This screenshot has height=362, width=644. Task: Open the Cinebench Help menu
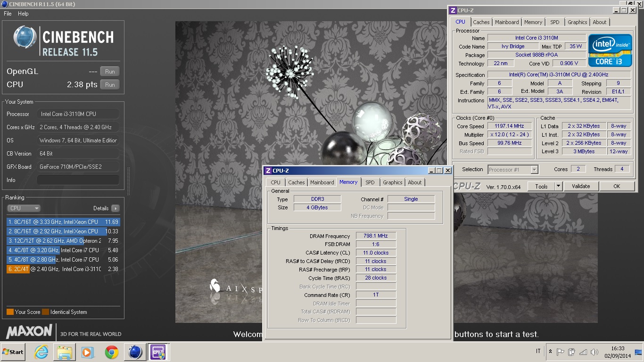[23, 14]
